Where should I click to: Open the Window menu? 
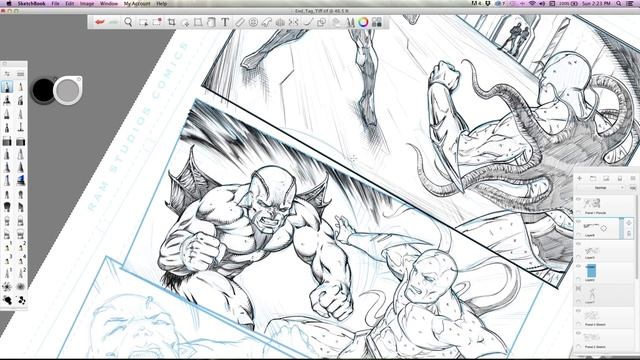[x=109, y=3]
